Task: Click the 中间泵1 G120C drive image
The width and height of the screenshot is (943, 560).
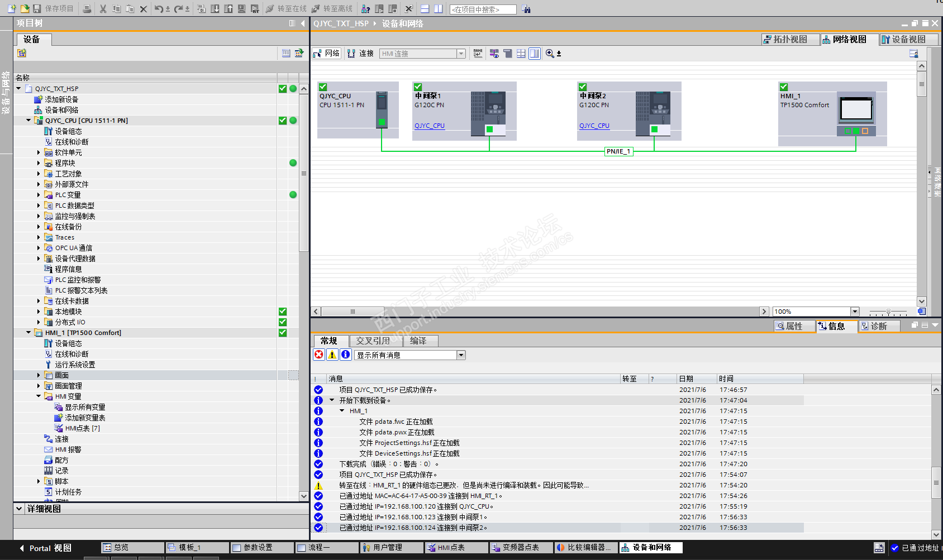Action: (x=488, y=113)
